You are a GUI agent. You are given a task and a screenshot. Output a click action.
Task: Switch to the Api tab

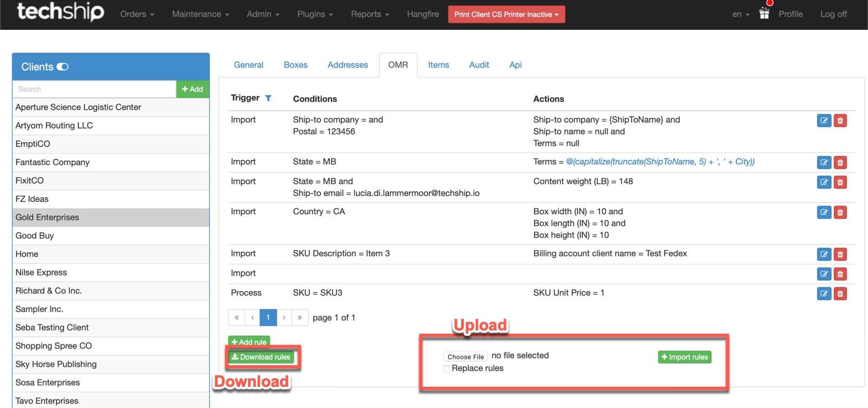tap(515, 65)
